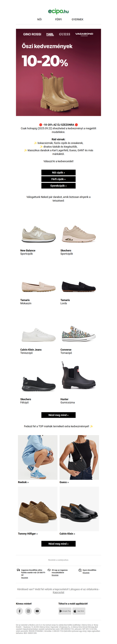Click the Férfi cipők button

[58, 179]
